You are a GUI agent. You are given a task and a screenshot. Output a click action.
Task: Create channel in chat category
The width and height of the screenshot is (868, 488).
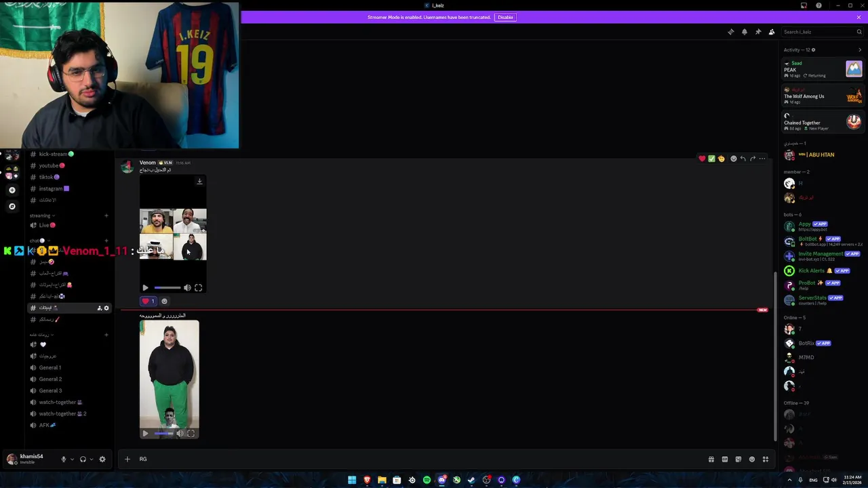[x=106, y=241]
